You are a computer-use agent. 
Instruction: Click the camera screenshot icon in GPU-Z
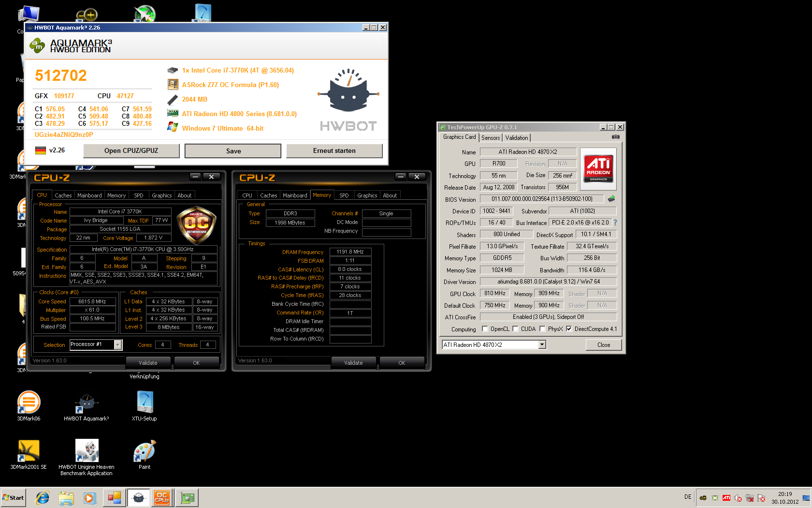click(615, 137)
